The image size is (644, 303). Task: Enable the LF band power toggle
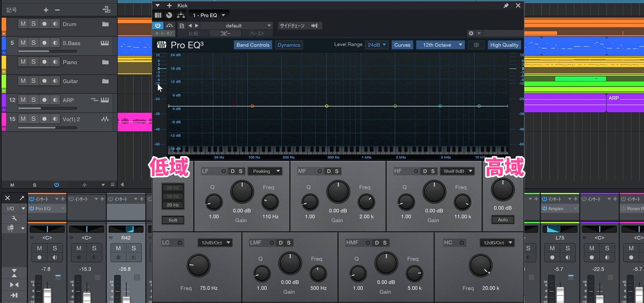coord(224,171)
